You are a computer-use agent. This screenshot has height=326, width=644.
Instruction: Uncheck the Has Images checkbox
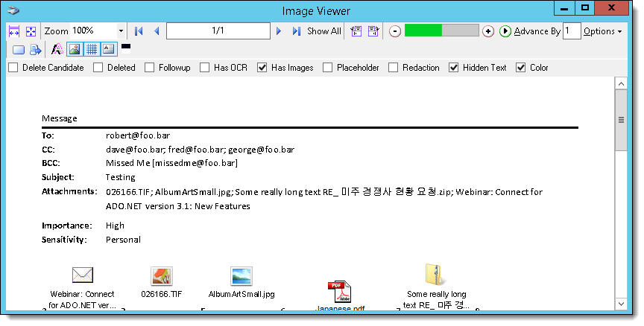(262, 68)
